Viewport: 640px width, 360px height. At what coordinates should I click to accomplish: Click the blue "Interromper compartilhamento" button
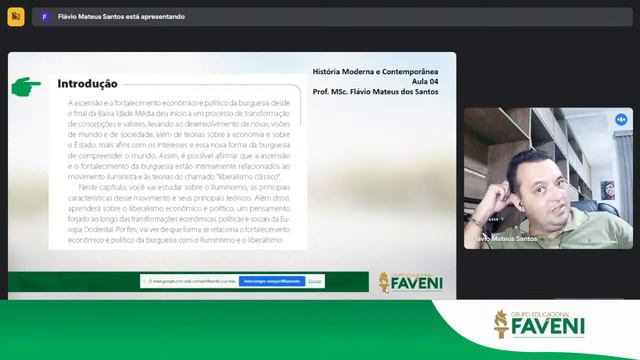pyautogui.click(x=272, y=281)
